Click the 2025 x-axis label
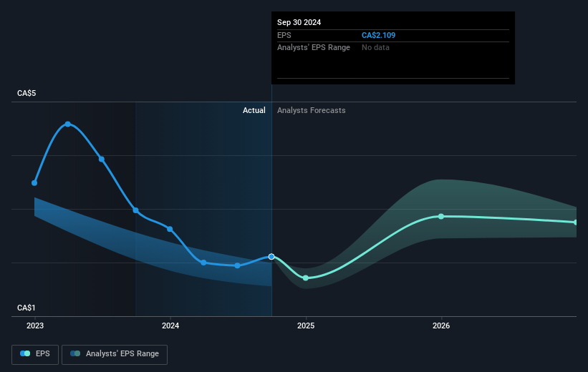 (306, 326)
